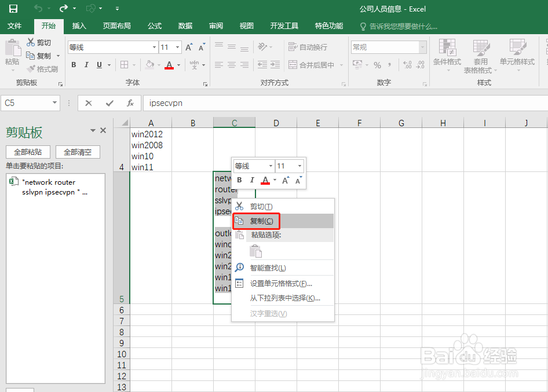Choose Format Cells (设置单元格格式) in context menu
Screen dimensions: 548x392
coord(283,283)
